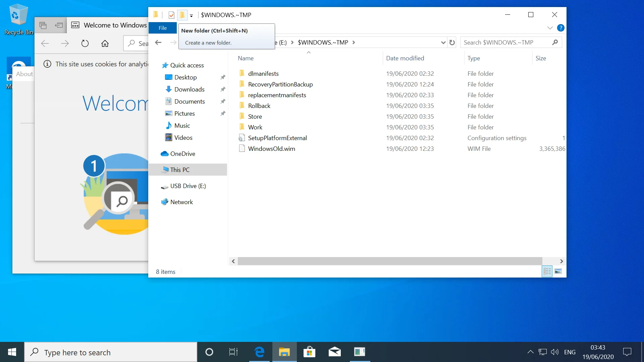Sort by Type column header
Screen dimensions: 644x362
(474, 58)
